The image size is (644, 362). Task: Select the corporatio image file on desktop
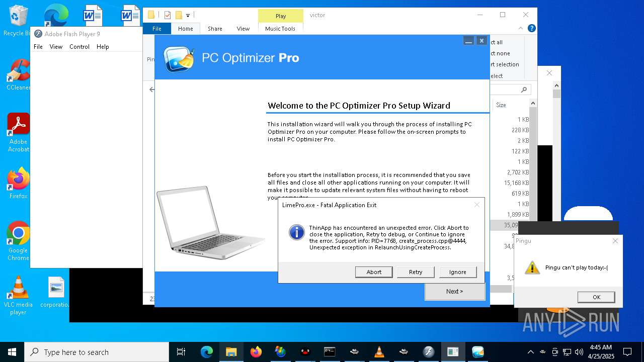click(x=56, y=292)
